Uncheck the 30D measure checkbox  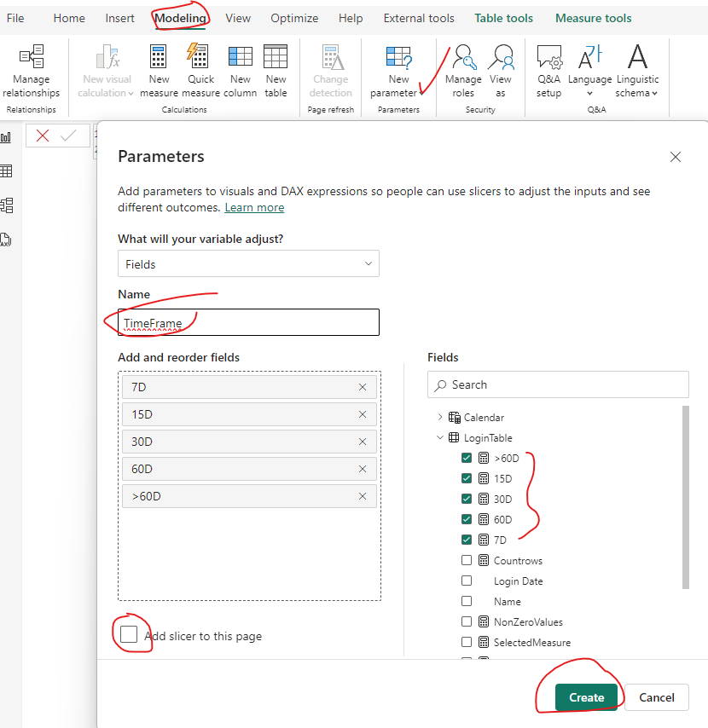coord(467,499)
